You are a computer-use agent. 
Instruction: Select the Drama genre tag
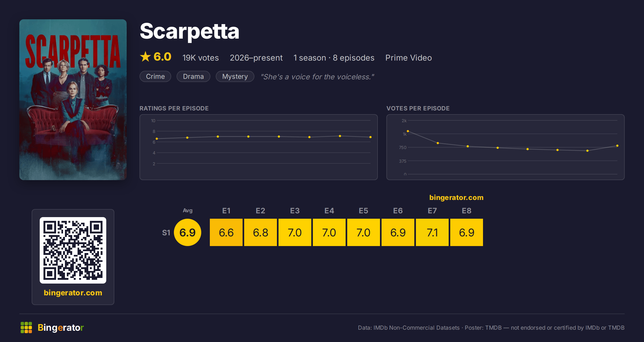[193, 76]
